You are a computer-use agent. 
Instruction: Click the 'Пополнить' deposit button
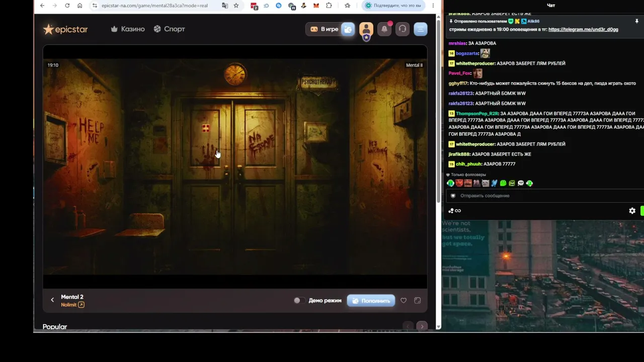371,301
